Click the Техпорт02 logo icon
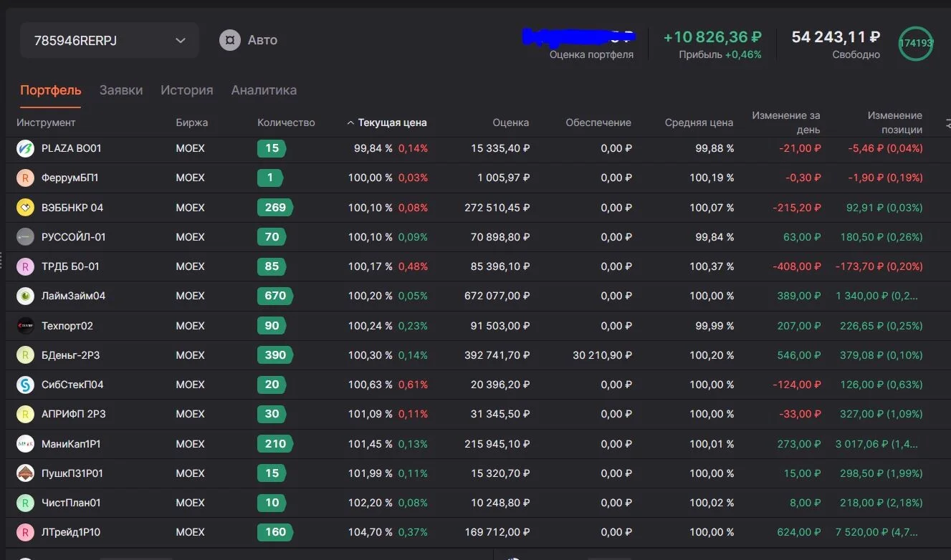The image size is (951, 560). point(25,326)
